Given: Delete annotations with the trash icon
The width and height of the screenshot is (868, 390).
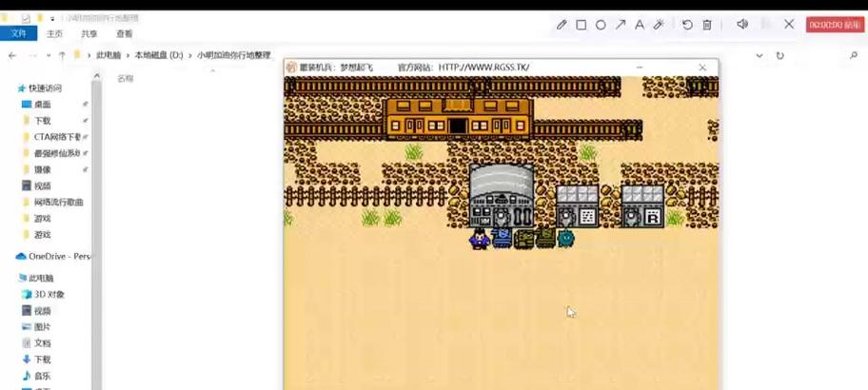Looking at the screenshot, I should coord(707,25).
